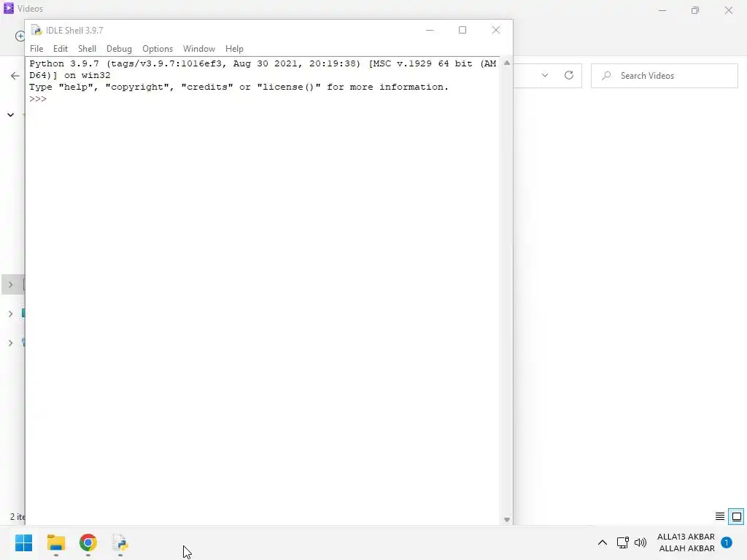Screen dimensions: 747x560
Task: Go back in the Videos window
Action: (x=15, y=76)
